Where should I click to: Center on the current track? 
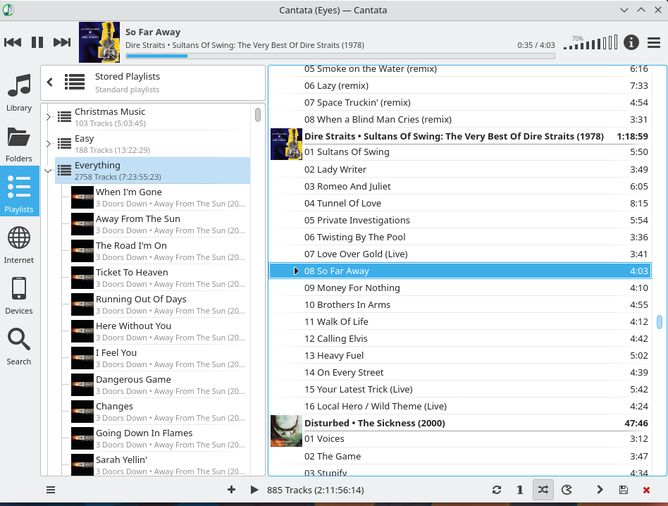pyautogui.click(x=600, y=490)
